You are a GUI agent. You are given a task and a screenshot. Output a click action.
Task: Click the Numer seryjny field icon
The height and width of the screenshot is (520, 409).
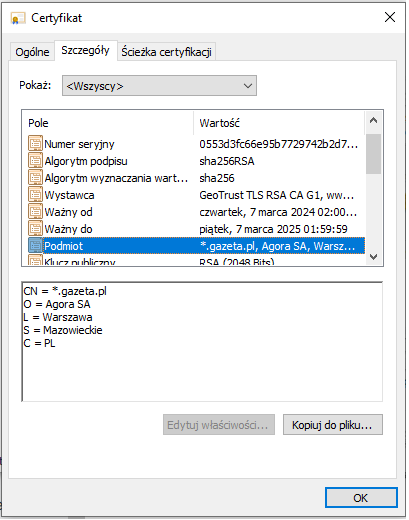pyautogui.click(x=35, y=144)
